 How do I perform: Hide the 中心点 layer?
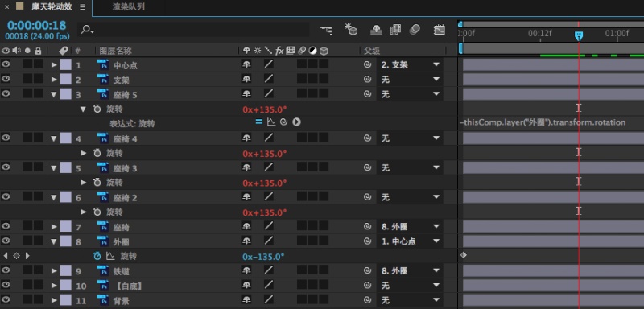[x=6, y=64]
